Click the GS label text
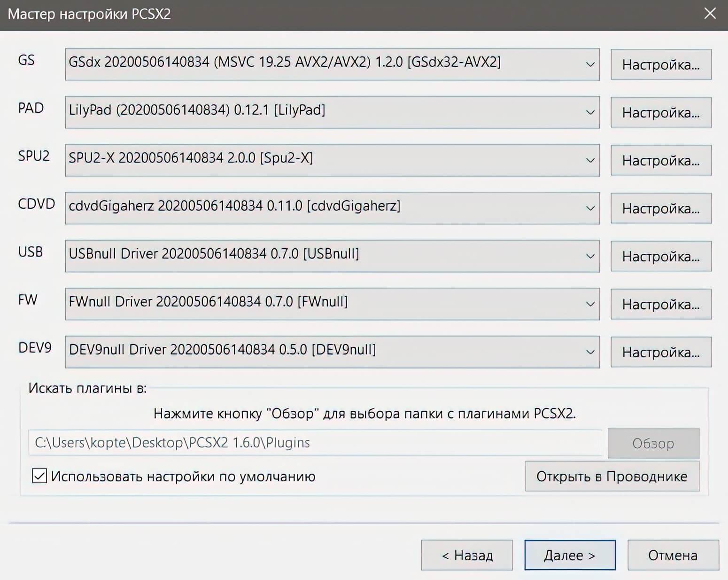The width and height of the screenshot is (728, 580). point(26,60)
